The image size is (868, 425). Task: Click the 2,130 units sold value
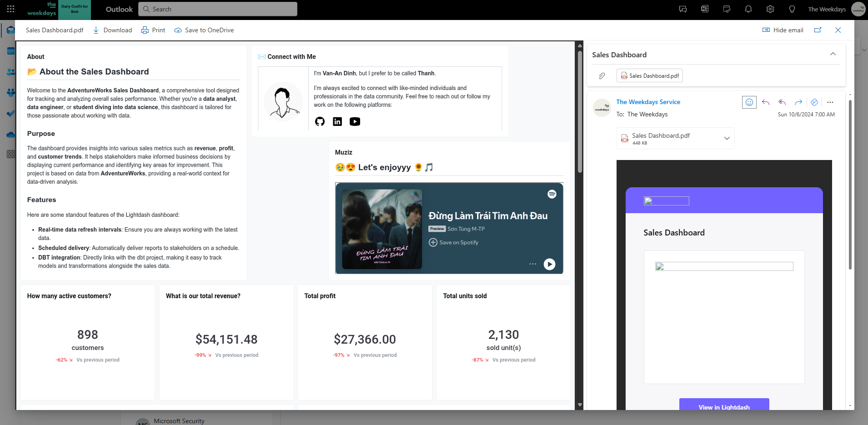pyautogui.click(x=503, y=335)
